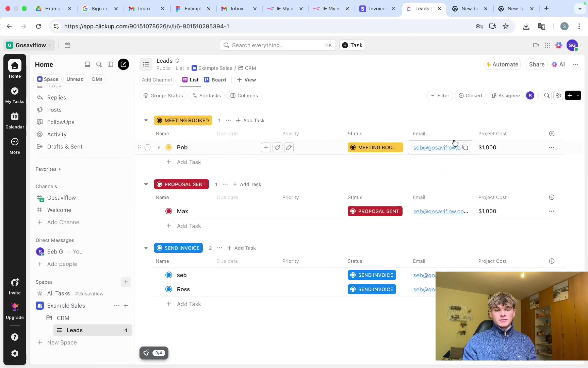Click the add subtask plus icon on Bob
This screenshot has height=368, width=588.
pos(266,148)
